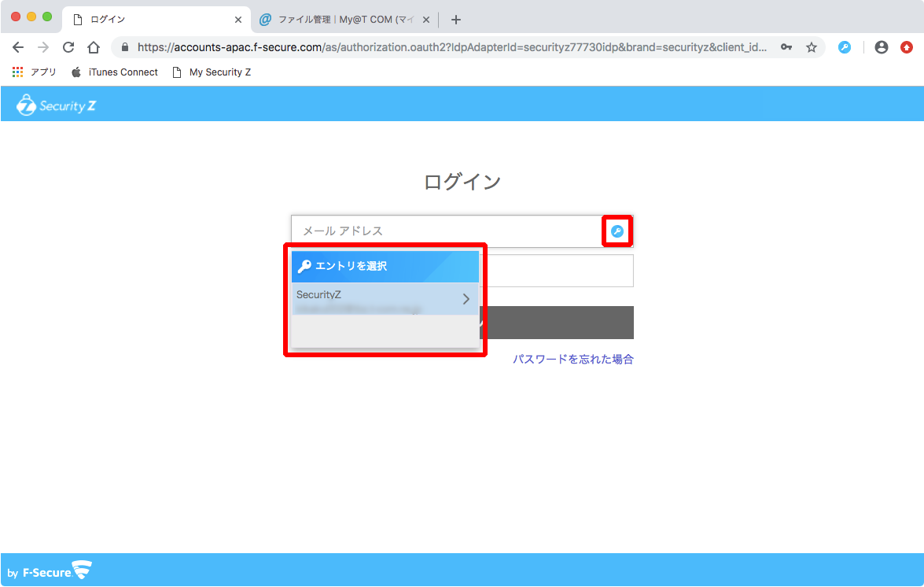Reload the page
The height and width of the screenshot is (587, 924).
[68, 47]
